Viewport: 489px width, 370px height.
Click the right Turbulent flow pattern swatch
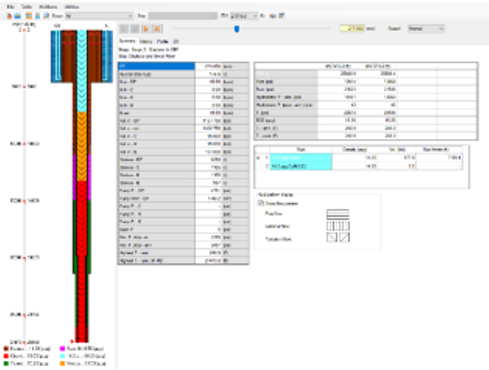[x=344, y=238]
